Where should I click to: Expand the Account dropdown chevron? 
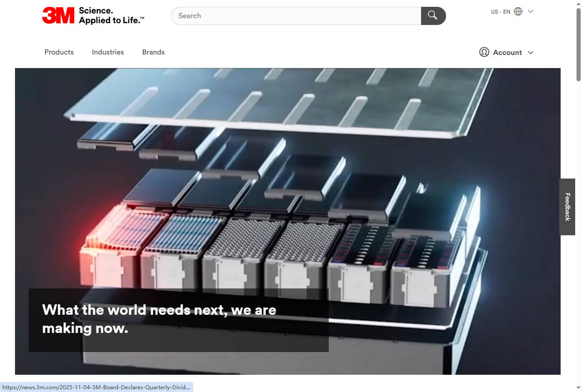click(x=530, y=53)
